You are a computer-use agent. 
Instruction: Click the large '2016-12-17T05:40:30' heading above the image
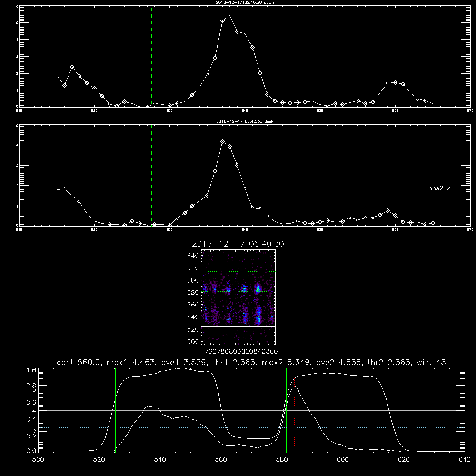(238, 244)
